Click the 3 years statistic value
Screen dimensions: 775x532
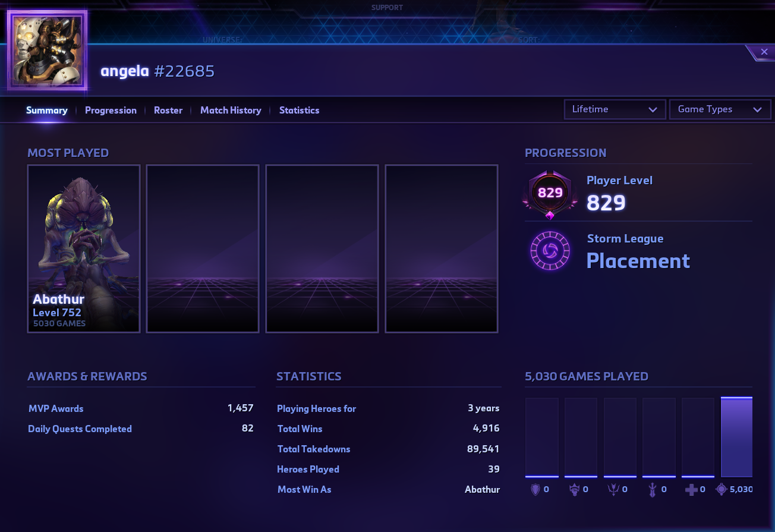coord(484,408)
